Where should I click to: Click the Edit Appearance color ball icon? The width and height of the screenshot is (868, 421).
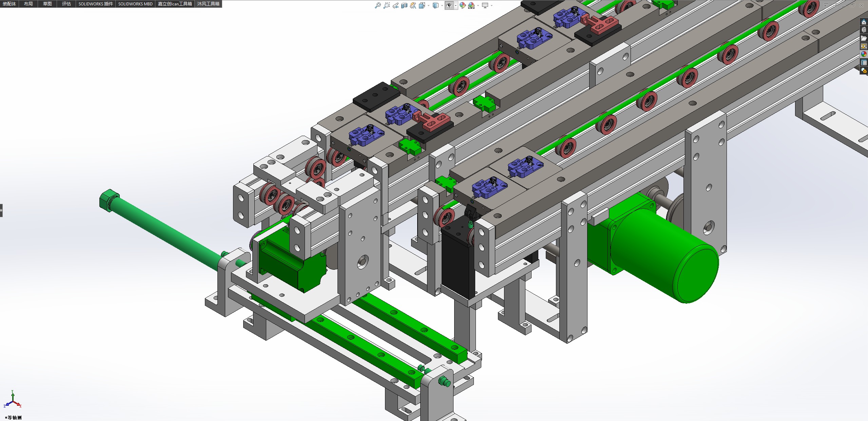[463, 5]
